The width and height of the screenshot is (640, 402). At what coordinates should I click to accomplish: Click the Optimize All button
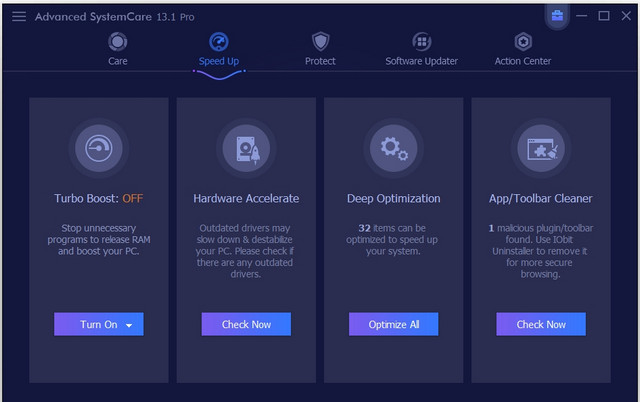click(393, 324)
